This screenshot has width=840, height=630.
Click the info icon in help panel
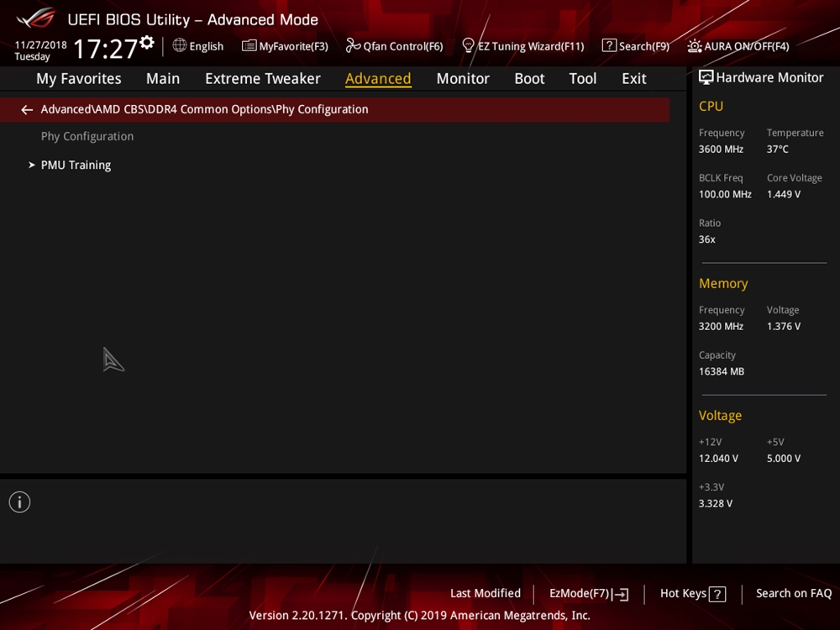[20, 502]
